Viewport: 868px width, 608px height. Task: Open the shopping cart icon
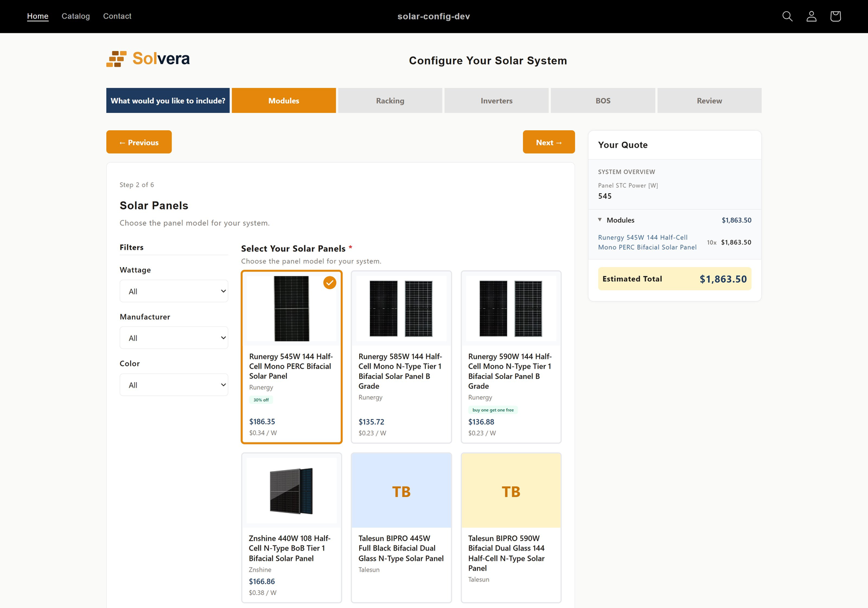click(x=835, y=16)
